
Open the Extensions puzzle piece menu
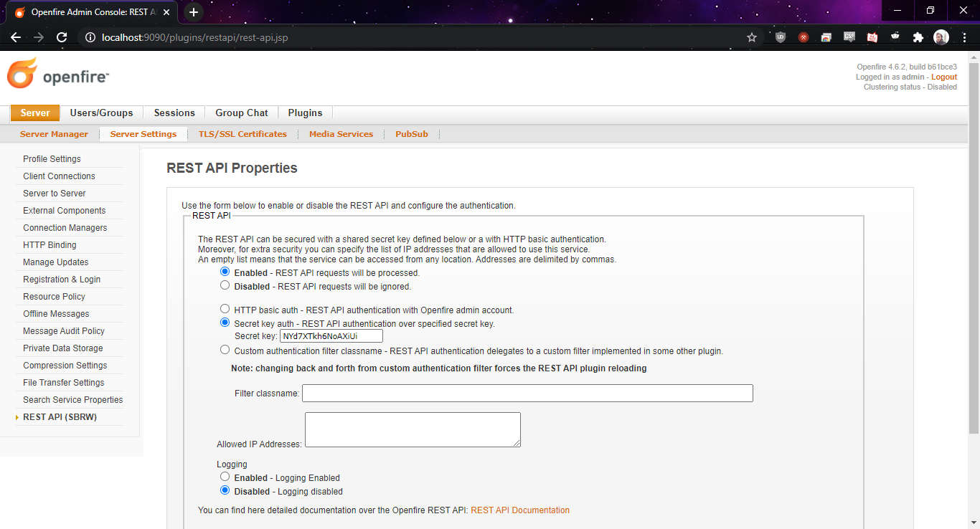point(918,37)
